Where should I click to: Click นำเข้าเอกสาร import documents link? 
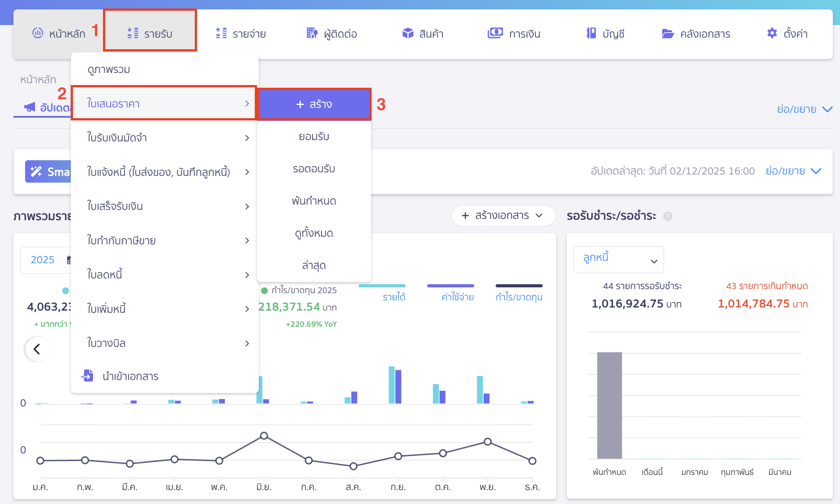coord(130,376)
